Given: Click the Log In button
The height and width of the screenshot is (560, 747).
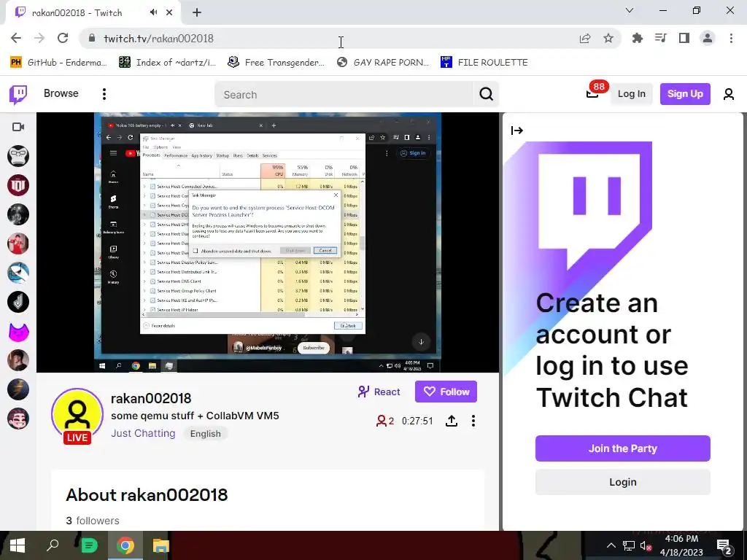Looking at the screenshot, I should pyautogui.click(x=631, y=94).
